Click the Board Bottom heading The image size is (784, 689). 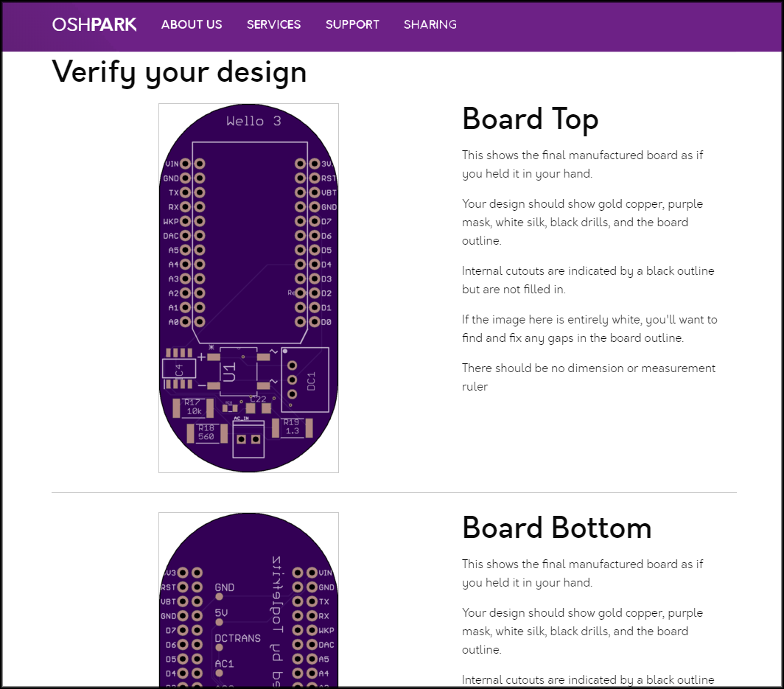click(x=556, y=528)
